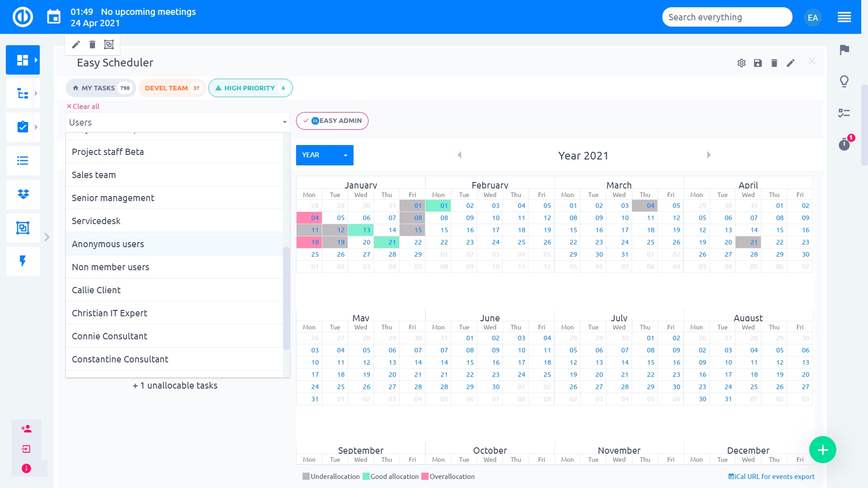This screenshot has height=488, width=868.
Task: Click the Easy Scheduler settings gear icon
Action: [741, 63]
